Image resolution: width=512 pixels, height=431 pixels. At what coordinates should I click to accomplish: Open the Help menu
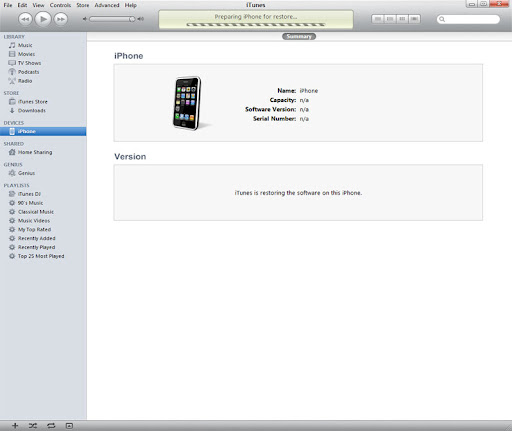[x=131, y=5]
